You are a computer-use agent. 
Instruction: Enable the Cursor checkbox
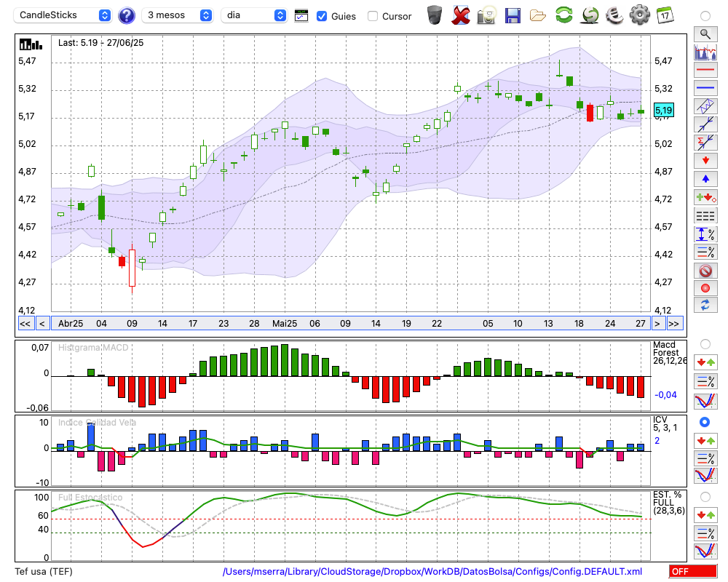pyautogui.click(x=372, y=16)
